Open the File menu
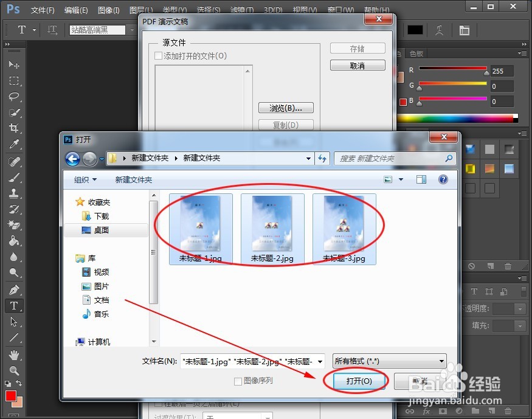The height and width of the screenshot is (419, 532). pyautogui.click(x=43, y=10)
